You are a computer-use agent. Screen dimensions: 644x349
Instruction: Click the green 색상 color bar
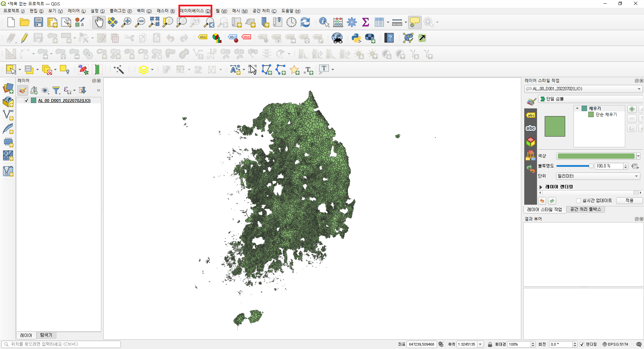[x=596, y=156]
